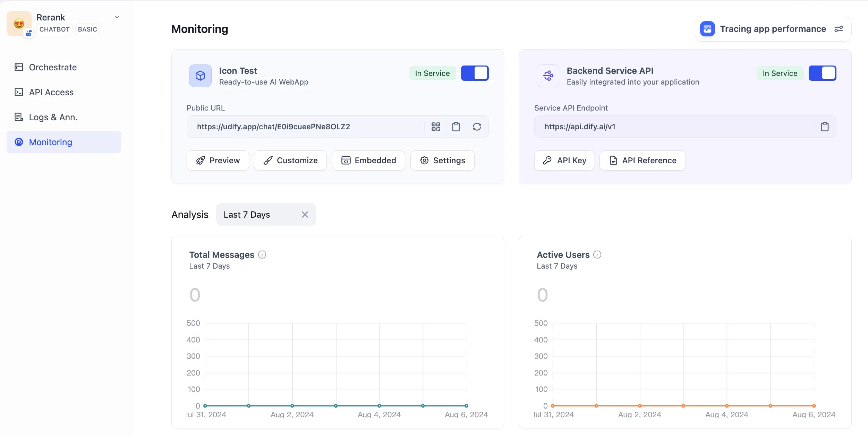Copy the Service API endpoint
Viewport: 868px width, 436px height.
(x=824, y=127)
